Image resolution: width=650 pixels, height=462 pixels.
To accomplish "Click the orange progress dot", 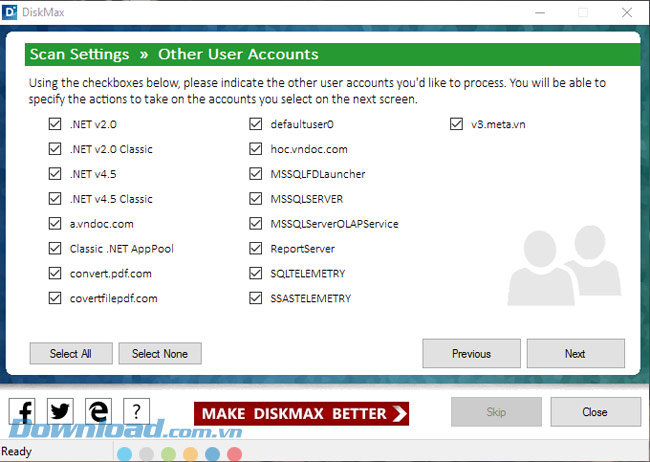I will [x=190, y=455].
